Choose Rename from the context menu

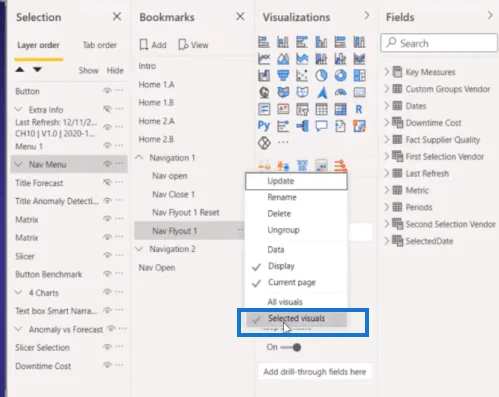click(x=296, y=197)
